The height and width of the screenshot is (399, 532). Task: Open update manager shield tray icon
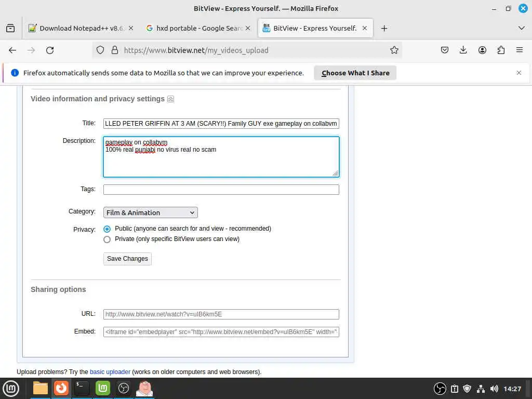point(467,389)
